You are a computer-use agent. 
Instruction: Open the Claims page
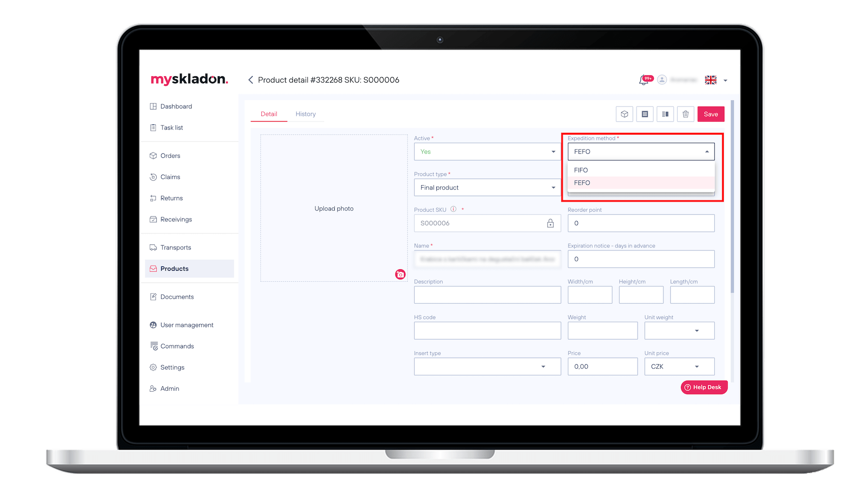point(170,177)
